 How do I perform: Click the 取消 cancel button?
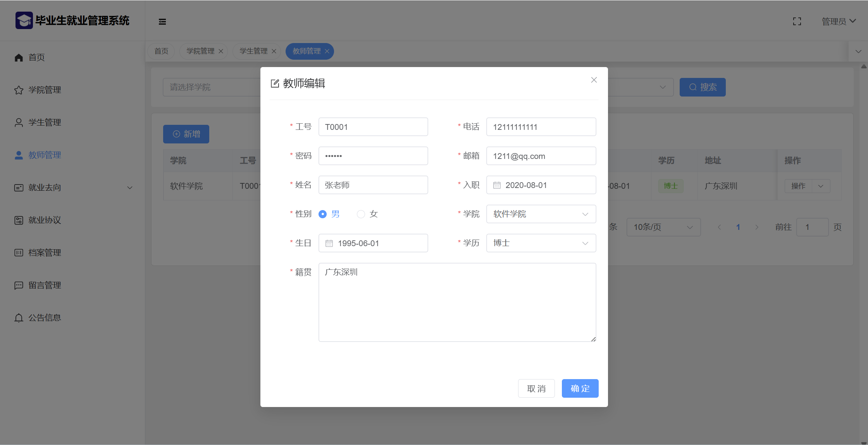pos(536,388)
